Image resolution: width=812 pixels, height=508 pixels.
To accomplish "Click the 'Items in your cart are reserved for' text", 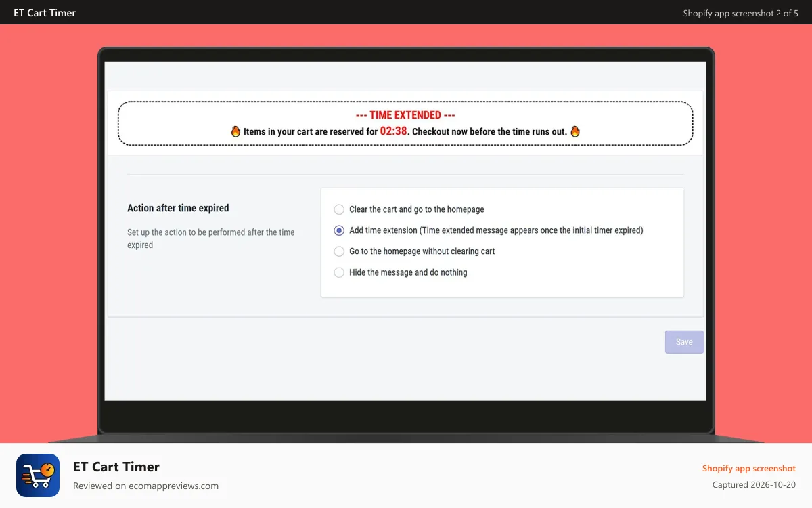I will tap(311, 131).
